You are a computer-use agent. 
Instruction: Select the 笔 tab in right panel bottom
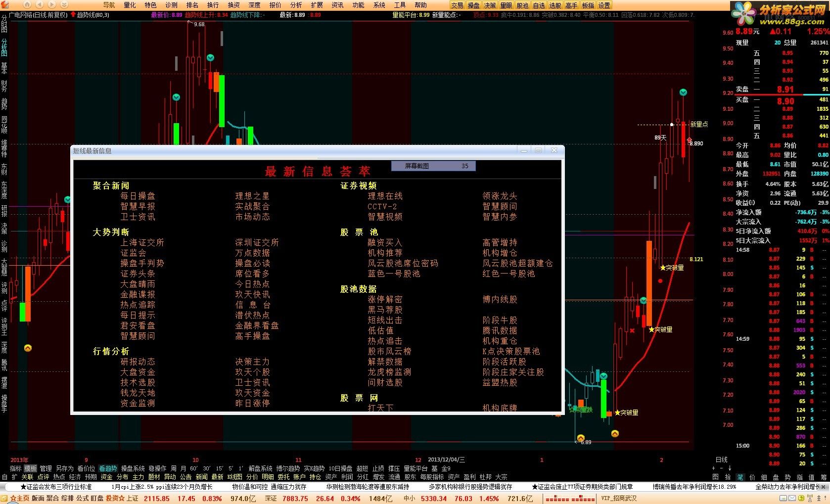pyautogui.click(x=740, y=477)
